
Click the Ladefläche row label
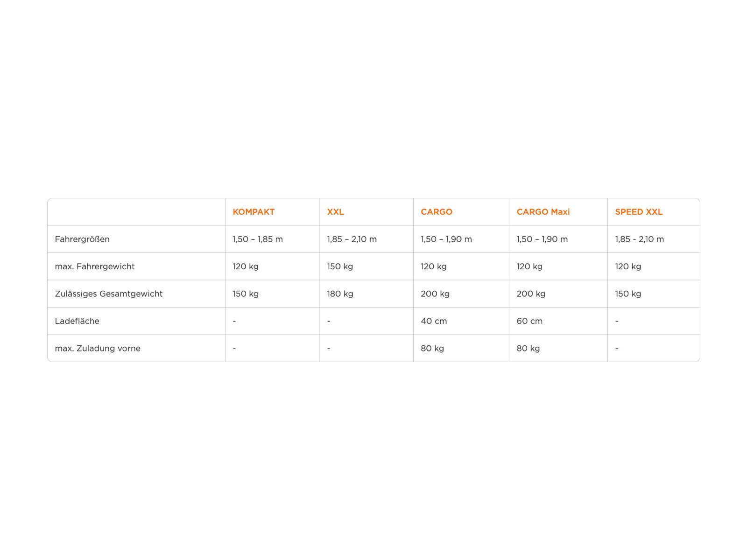click(77, 321)
